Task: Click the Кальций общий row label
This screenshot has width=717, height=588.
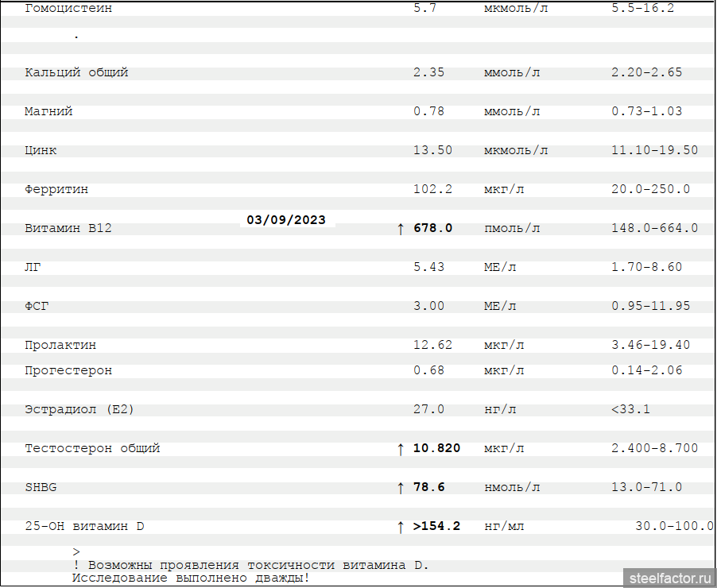Action: 76,72
